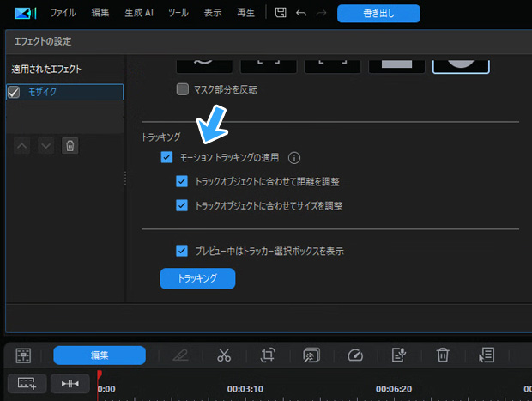Toggle プレビュー中はトラッカー選択ボックスを表示 checkbox
Image resolution: width=532 pixels, height=401 pixels.
[x=182, y=251]
